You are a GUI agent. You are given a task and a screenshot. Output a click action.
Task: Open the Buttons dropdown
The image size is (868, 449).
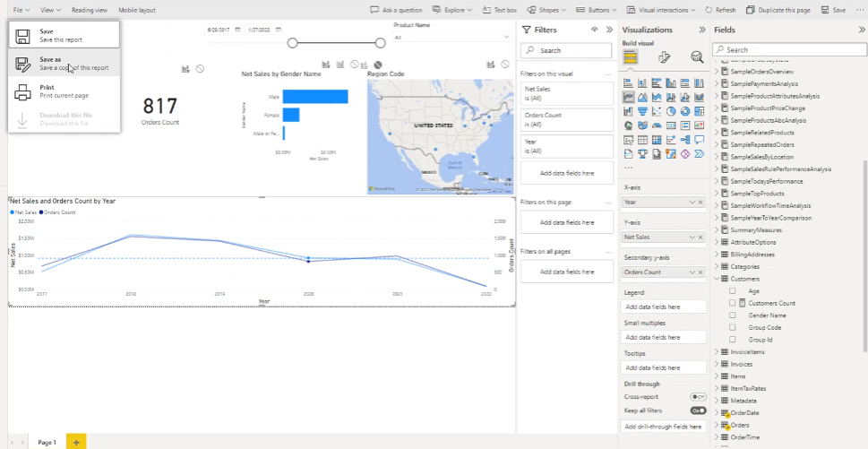coord(597,10)
